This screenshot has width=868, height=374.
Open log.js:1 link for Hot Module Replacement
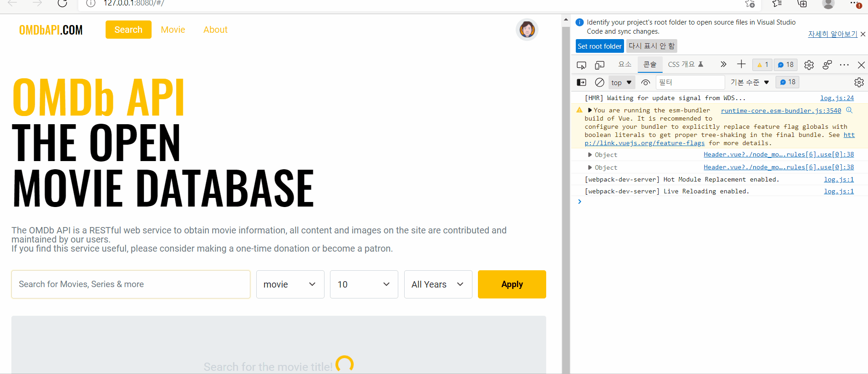coord(839,179)
